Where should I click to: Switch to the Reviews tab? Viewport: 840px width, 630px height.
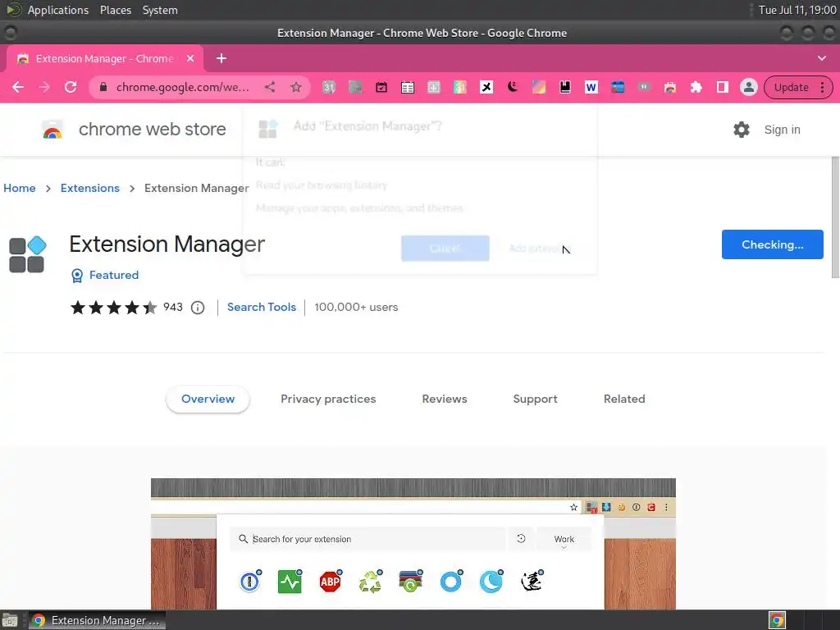tap(445, 399)
